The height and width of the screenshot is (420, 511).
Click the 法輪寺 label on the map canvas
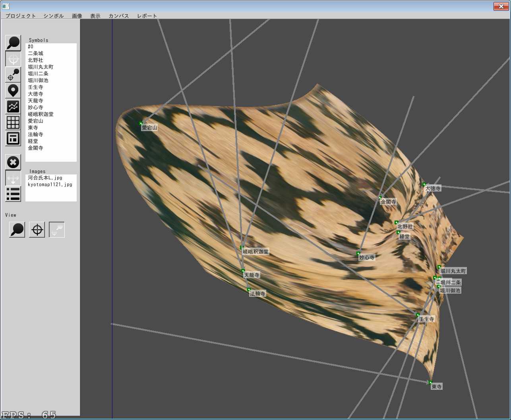257,294
